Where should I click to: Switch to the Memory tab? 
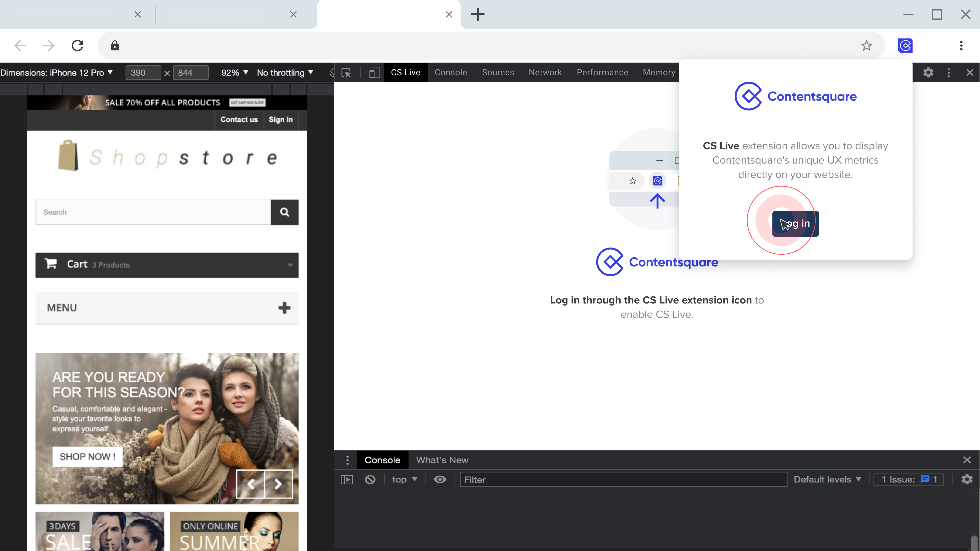tap(659, 72)
